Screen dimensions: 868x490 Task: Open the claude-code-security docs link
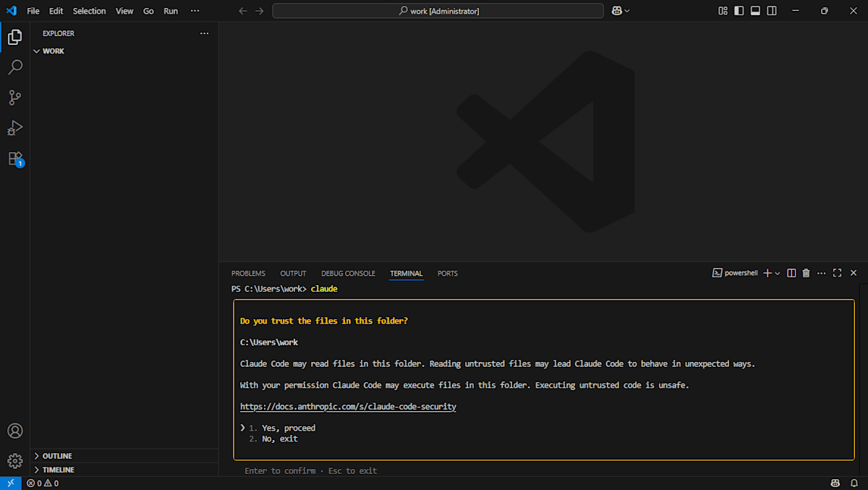tap(348, 407)
